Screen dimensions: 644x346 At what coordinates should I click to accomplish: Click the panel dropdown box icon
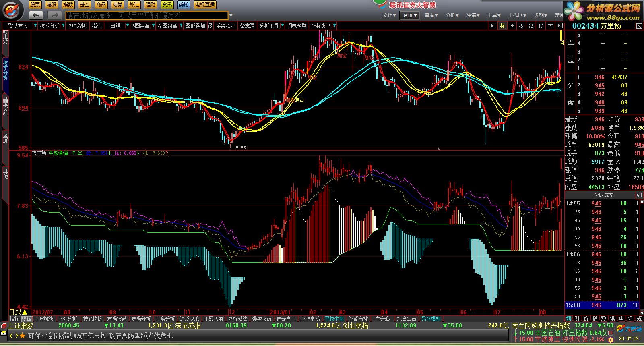click(550, 26)
